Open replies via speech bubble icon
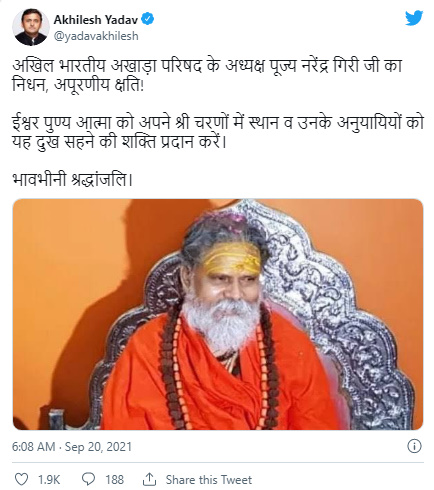This screenshot has width=434, height=490. pyautogui.click(x=88, y=479)
